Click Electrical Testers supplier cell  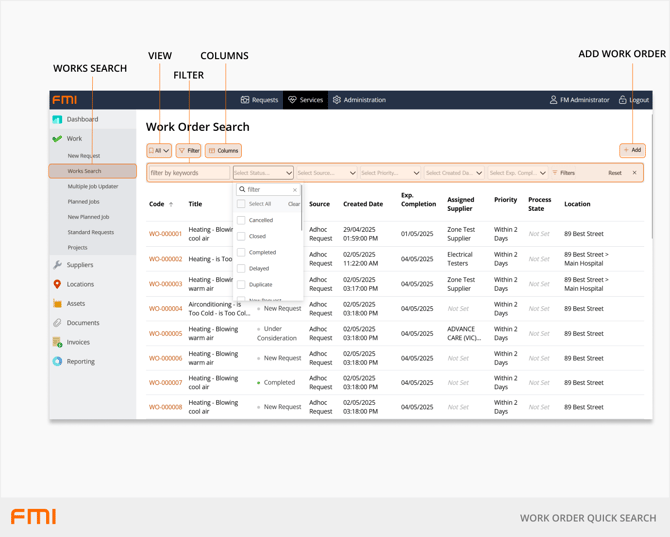460,259
